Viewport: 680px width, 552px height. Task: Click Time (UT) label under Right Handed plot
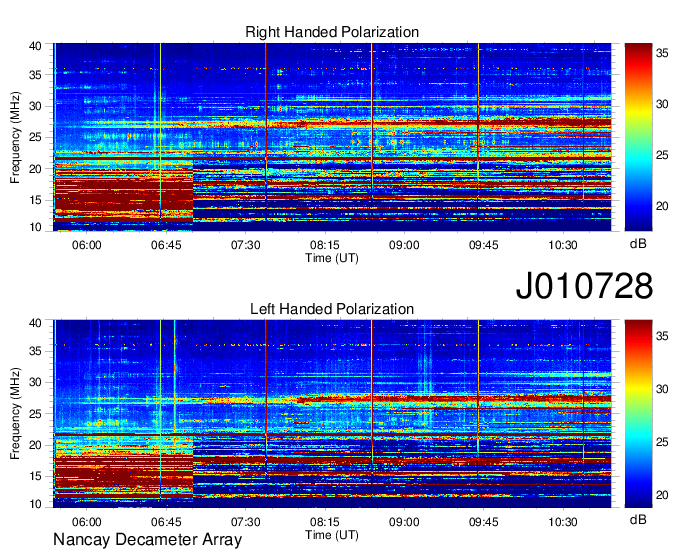click(x=332, y=258)
